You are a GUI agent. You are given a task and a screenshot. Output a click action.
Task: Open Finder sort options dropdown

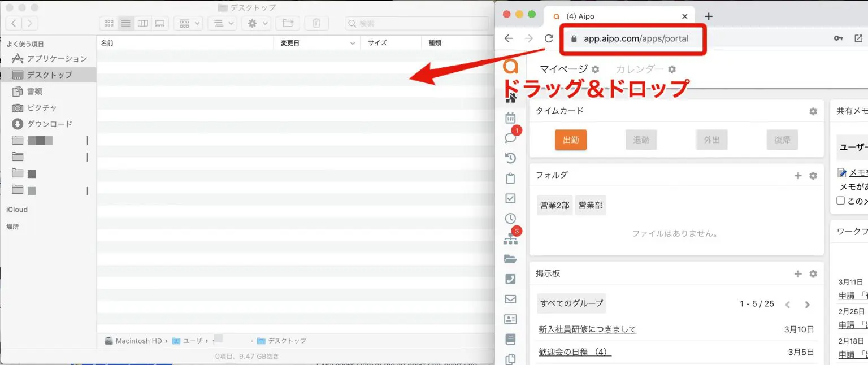pyautogui.click(x=222, y=23)
